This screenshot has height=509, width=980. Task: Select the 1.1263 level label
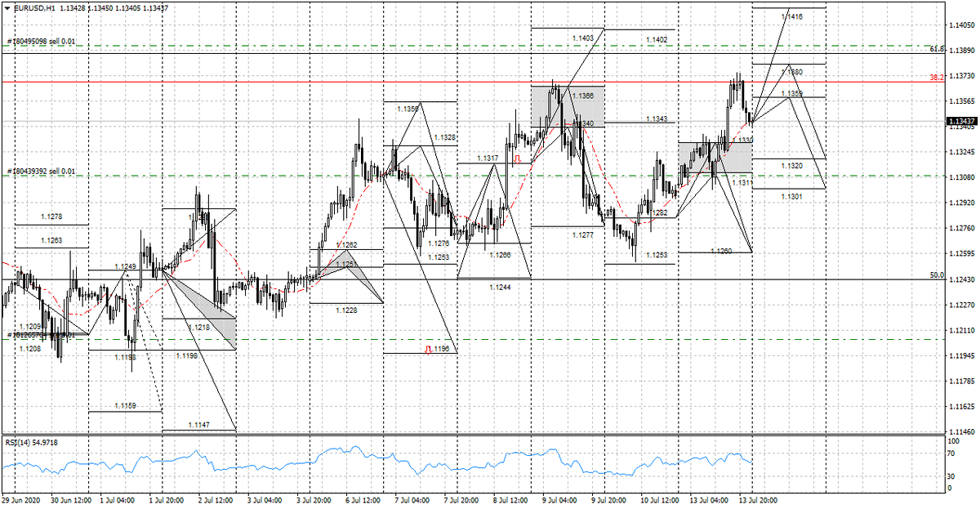pyautogui.click(x=51, y=241)
